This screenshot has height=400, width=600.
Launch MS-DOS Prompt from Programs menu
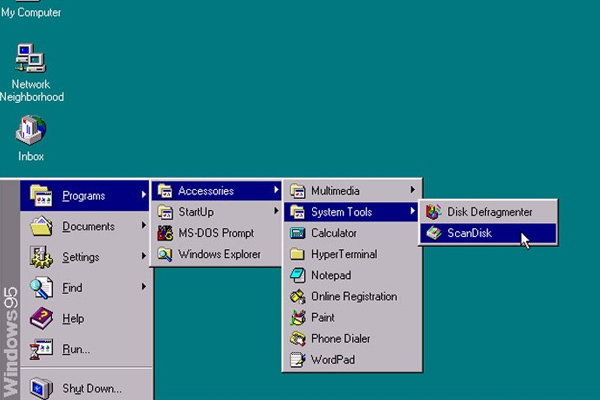click(x=217, y=233)
